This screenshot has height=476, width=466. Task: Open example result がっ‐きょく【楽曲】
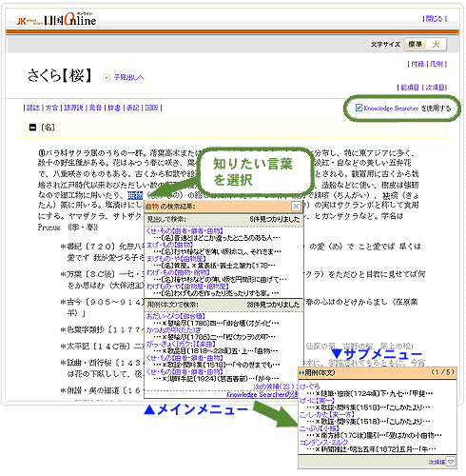tap(181, 344)
